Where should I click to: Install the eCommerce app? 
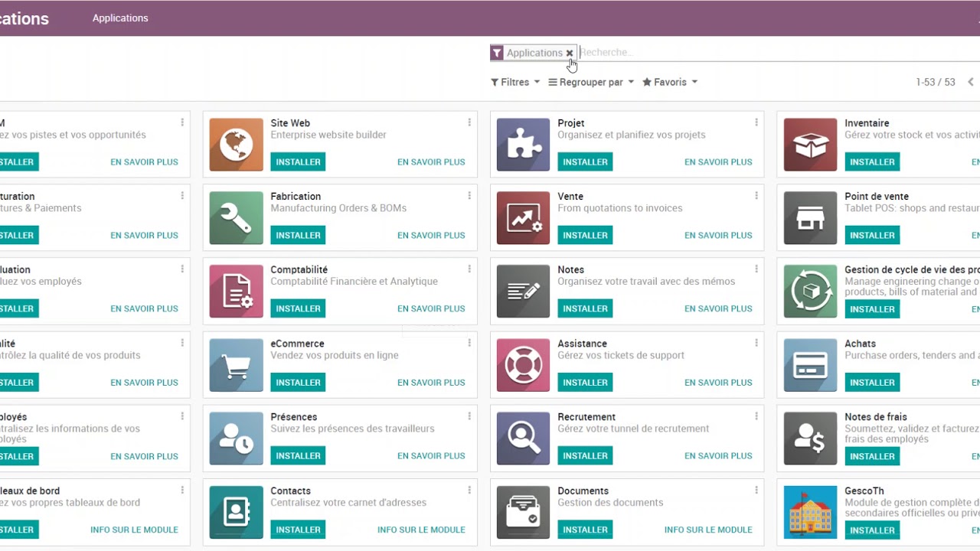pyautogui.click(x=298, y=382)
